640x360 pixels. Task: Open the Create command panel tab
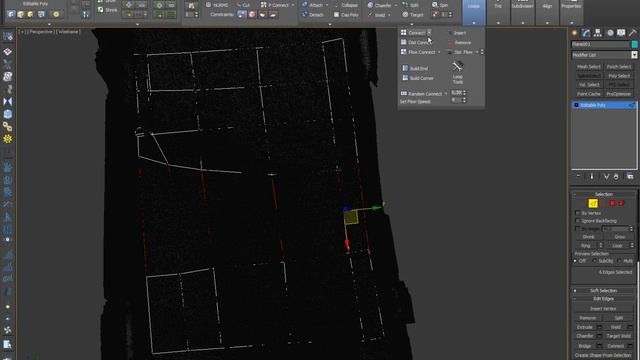[575, 33]
